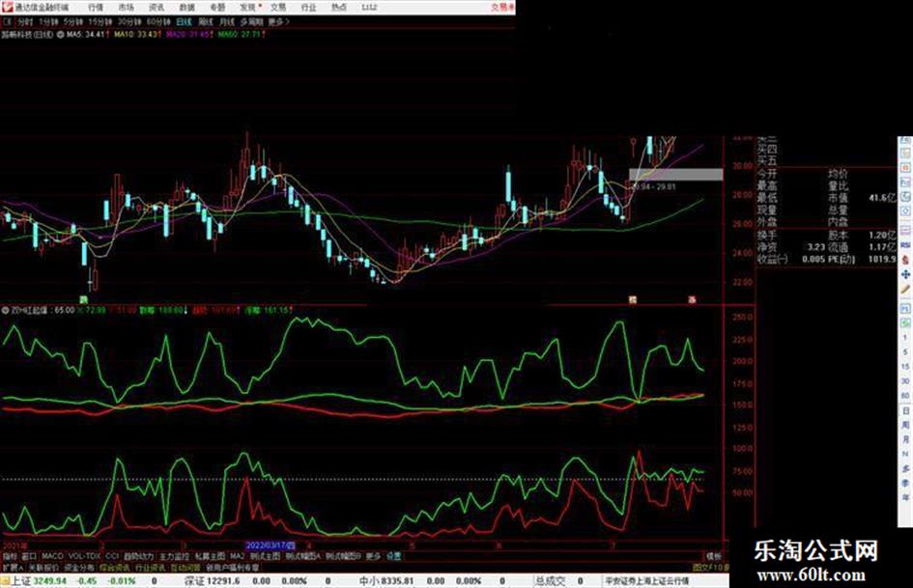The image size is (913, 588).
Task: Click the 通达信 app logo icon
Action: (x=7, y=7)
